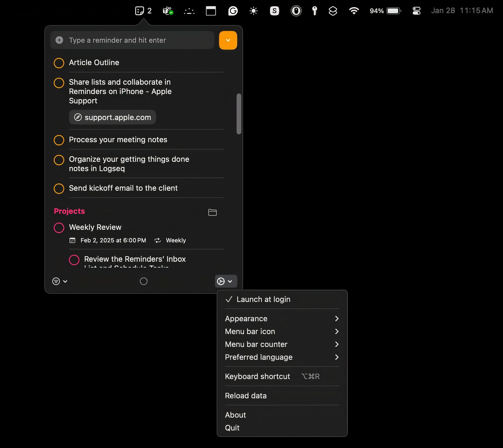Click the calendar icon under Weekly Review

pos(72,240)
